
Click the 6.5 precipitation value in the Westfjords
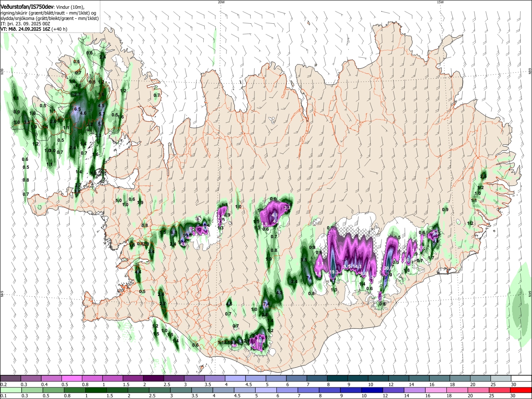pos(77,109)
